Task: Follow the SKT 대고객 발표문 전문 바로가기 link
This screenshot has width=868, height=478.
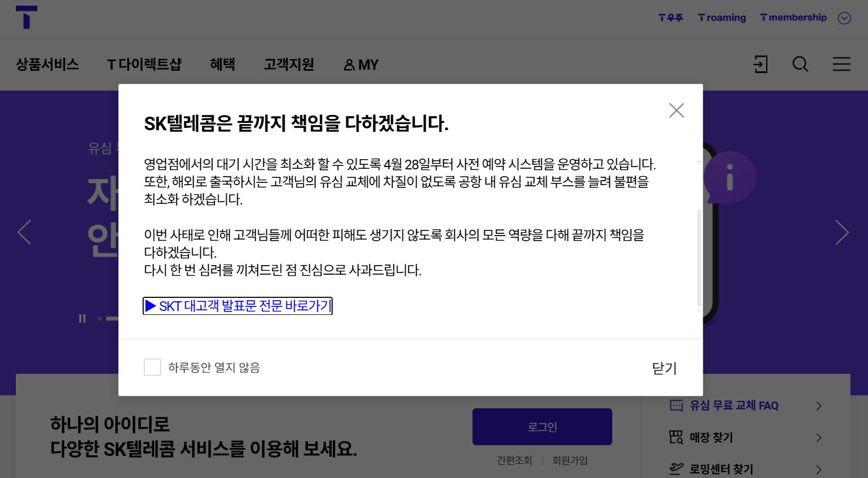Action: coord(237,306)
